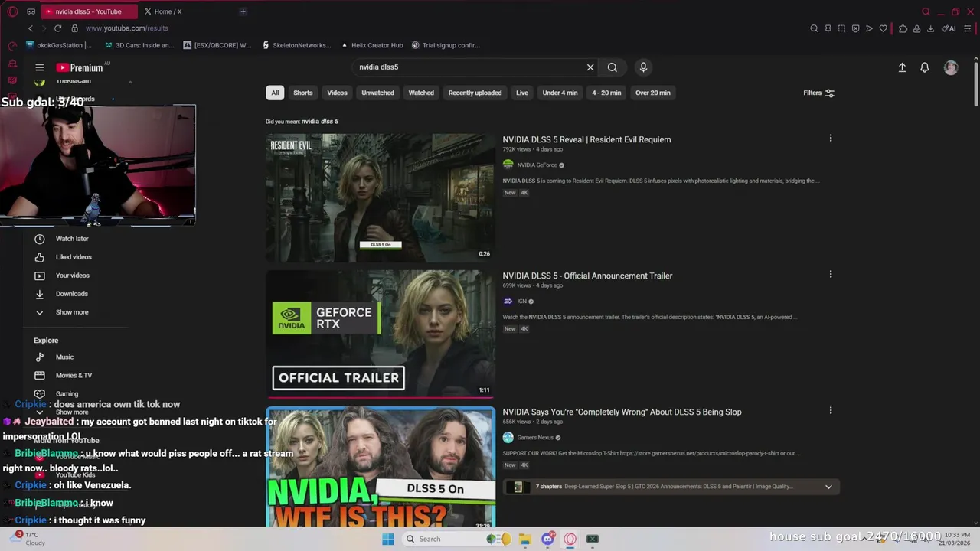Clear the search box with the X
The height and width of the screenshot is (551, 980).
point(590,67)
